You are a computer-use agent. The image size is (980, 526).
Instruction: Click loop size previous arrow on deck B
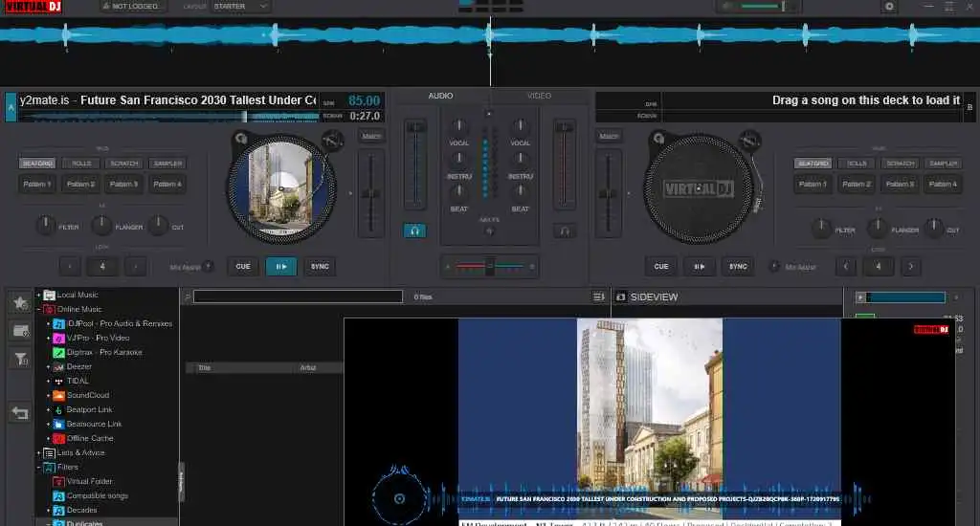pos(846,266)
